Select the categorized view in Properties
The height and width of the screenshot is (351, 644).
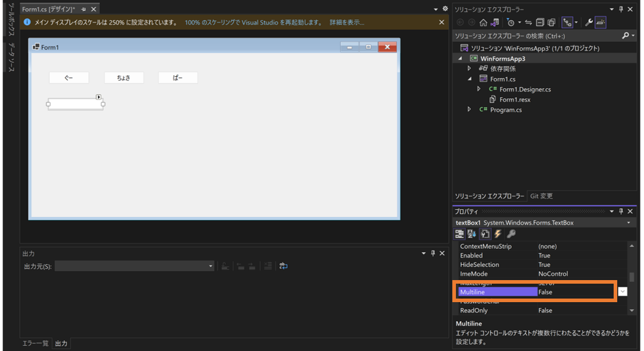click(459, 234)
